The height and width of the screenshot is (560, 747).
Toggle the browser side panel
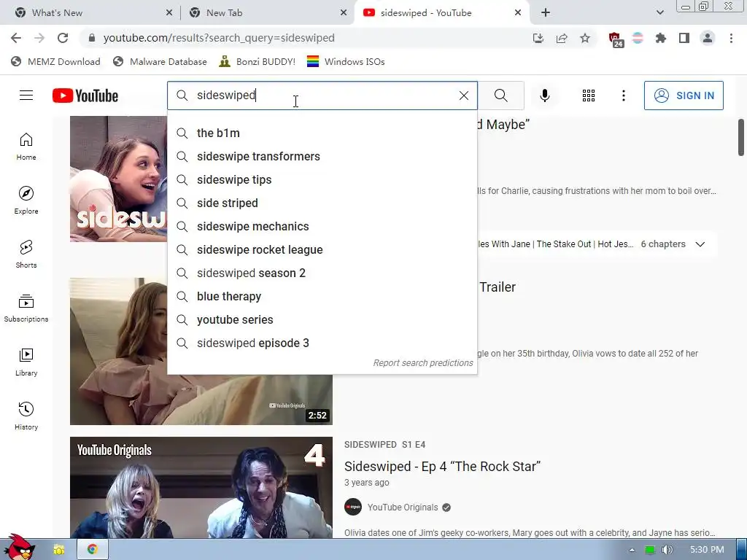pyautogui.click(x=684, y=38)
